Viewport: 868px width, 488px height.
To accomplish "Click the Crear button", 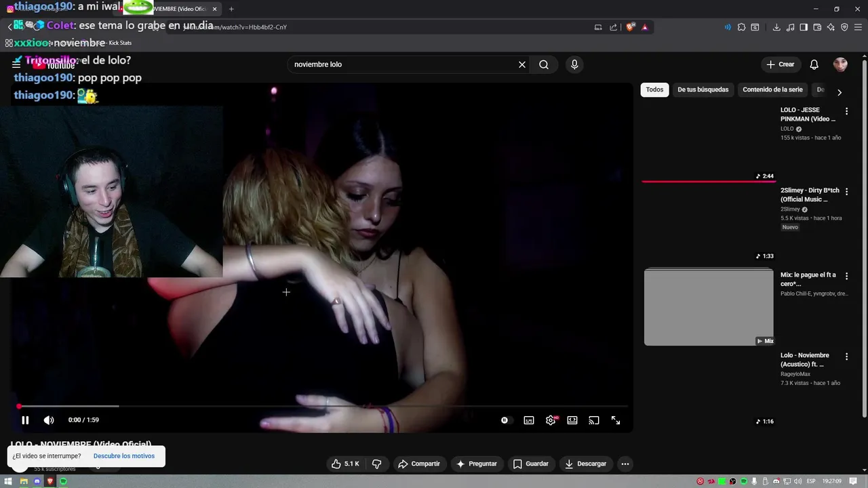I will click(x=780, y=64).
